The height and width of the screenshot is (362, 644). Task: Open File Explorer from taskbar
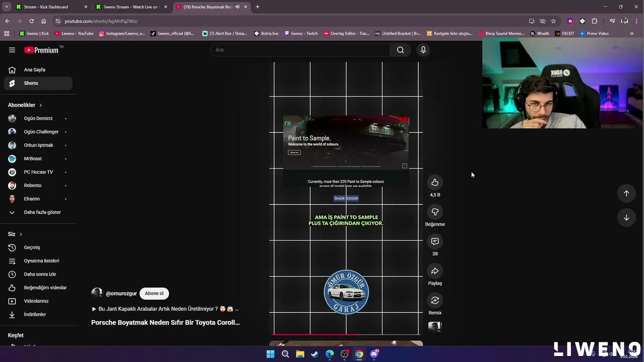(300, 354)
